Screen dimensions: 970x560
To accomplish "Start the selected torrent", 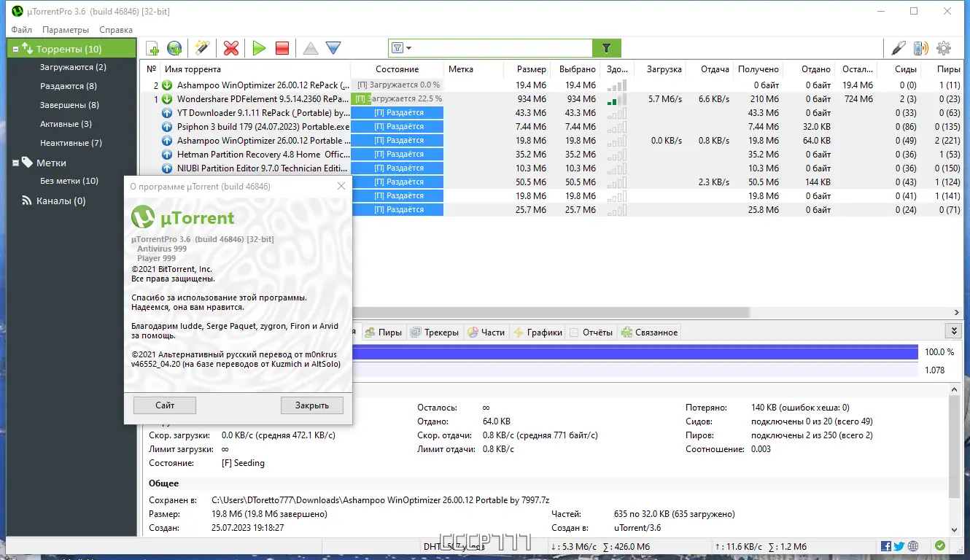I will click(x=259, y=47).
